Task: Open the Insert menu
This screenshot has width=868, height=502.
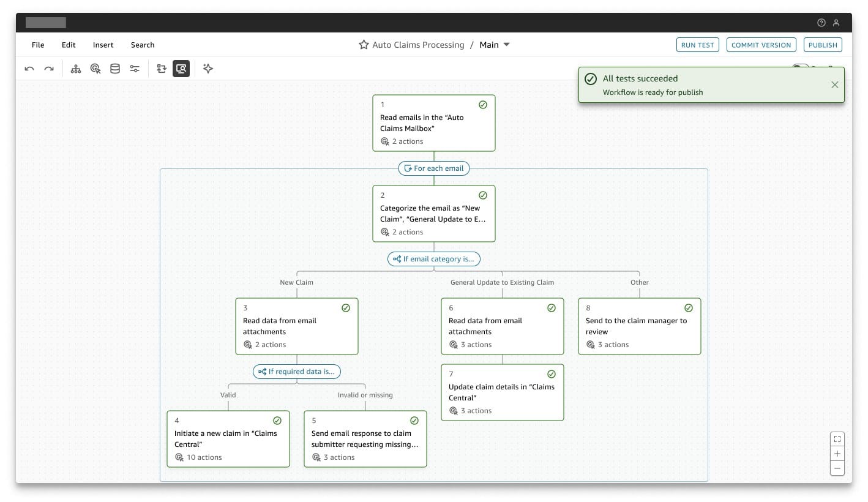Action: 103,45
